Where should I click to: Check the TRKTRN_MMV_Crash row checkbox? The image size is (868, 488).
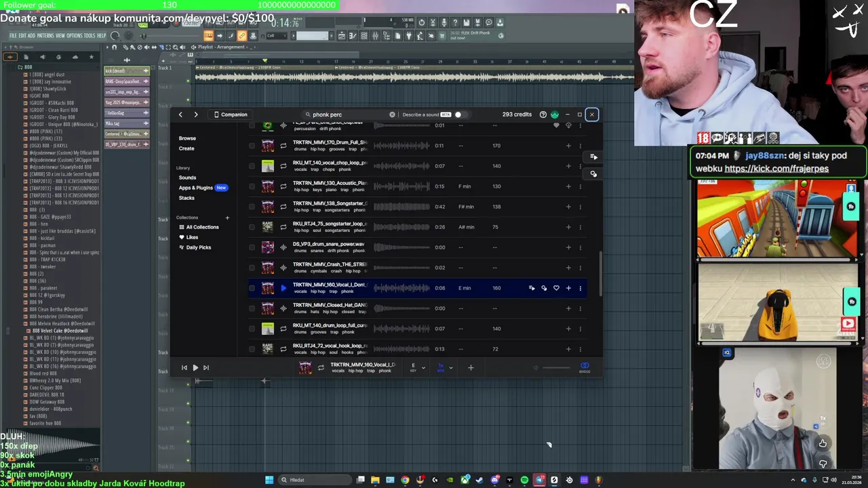pyautogui.click(x=252, y=268)
